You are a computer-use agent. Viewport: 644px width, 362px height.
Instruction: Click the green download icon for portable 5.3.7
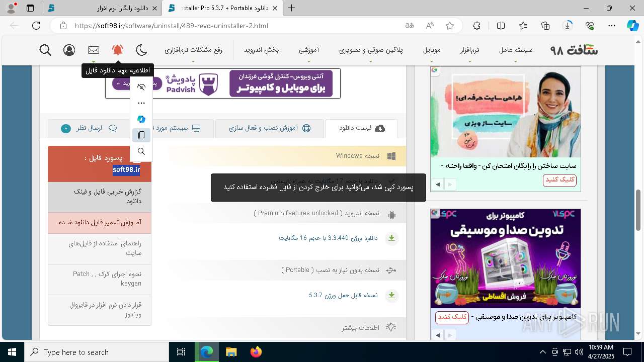click(x=391, y=295)
